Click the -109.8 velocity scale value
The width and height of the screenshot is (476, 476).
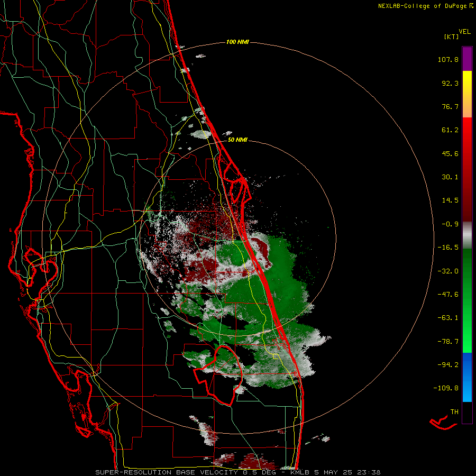[446, 388]
